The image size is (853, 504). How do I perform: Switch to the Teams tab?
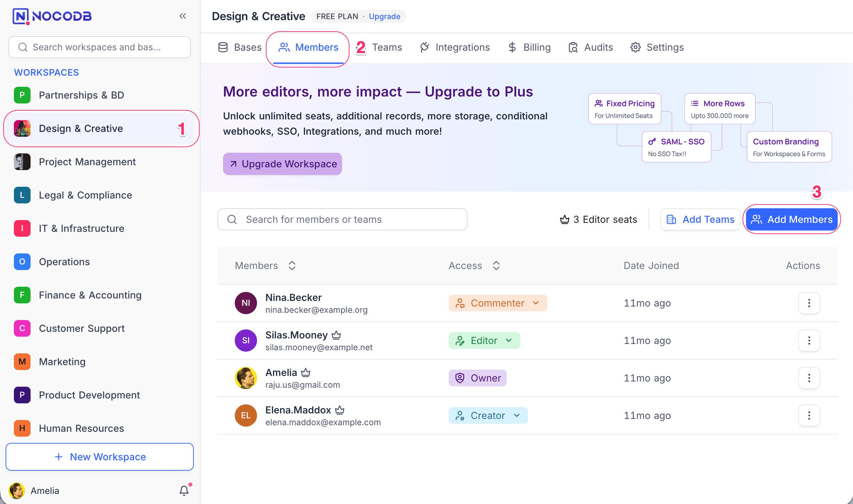[x=387, y=47]
